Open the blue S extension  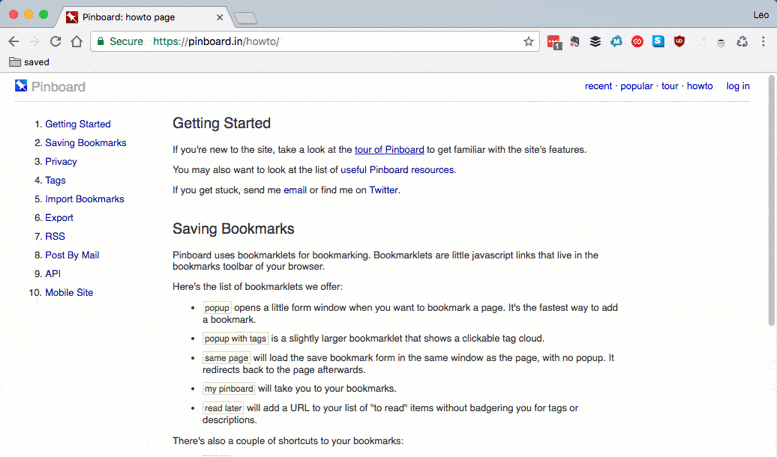point(658,42)
